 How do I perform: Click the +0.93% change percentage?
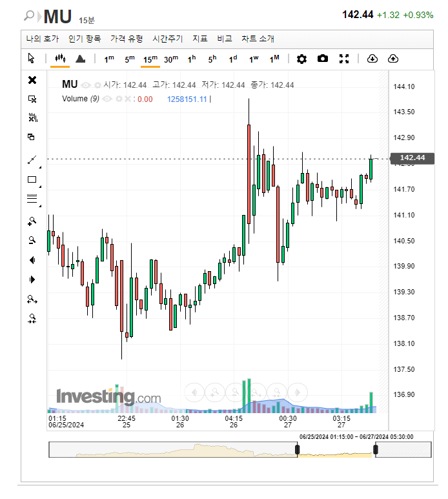coord(418,15)
